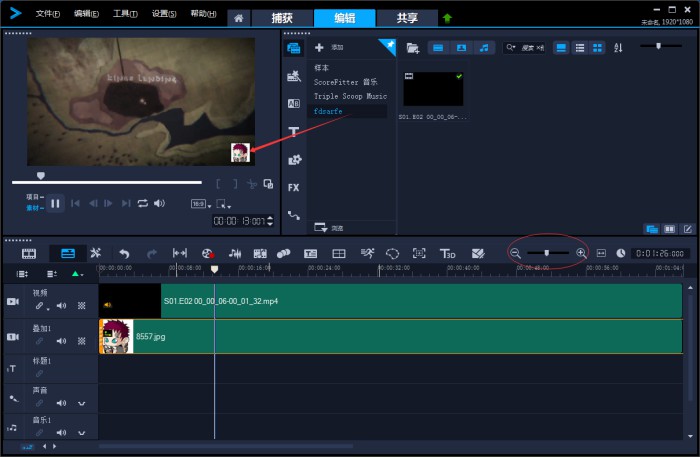Toggle repeat loop playback
The height and width of the screenshot is (457, 700).
143,203
